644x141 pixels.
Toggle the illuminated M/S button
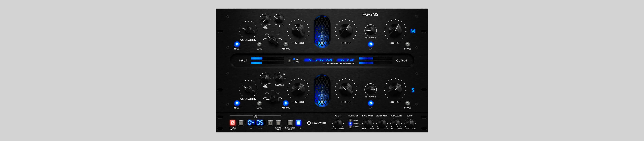299,123
